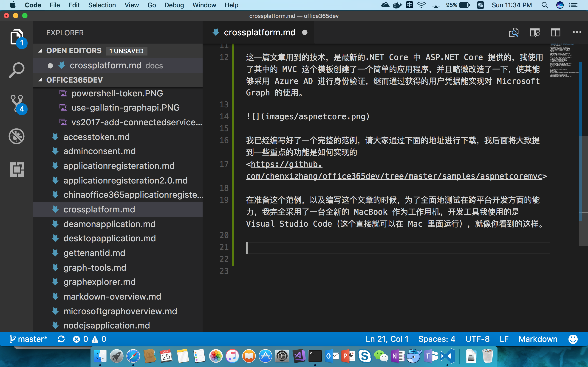Follow the images/aspnetcore.png link

click(315, 117)
